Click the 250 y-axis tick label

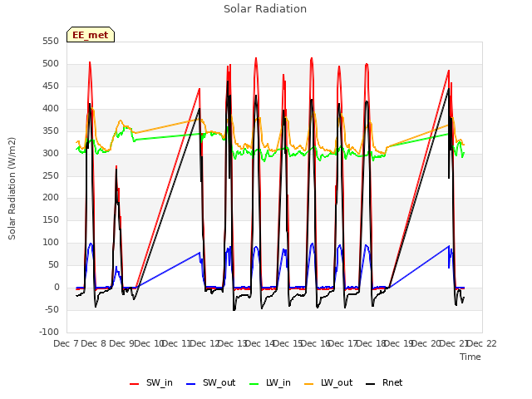(51, 175)
